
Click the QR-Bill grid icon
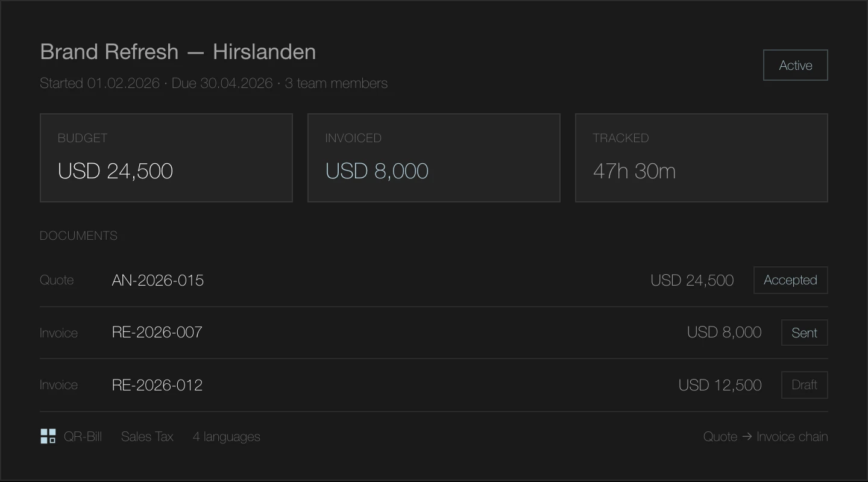tap(48, 437)
